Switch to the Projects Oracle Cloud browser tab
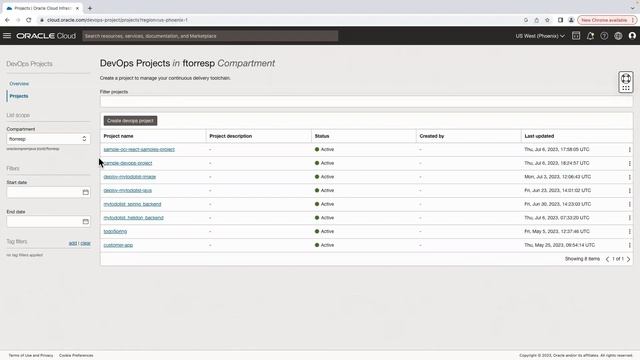The width and height of the screenshot is (640, 360). pyautogui.click(x=42, y=8)
